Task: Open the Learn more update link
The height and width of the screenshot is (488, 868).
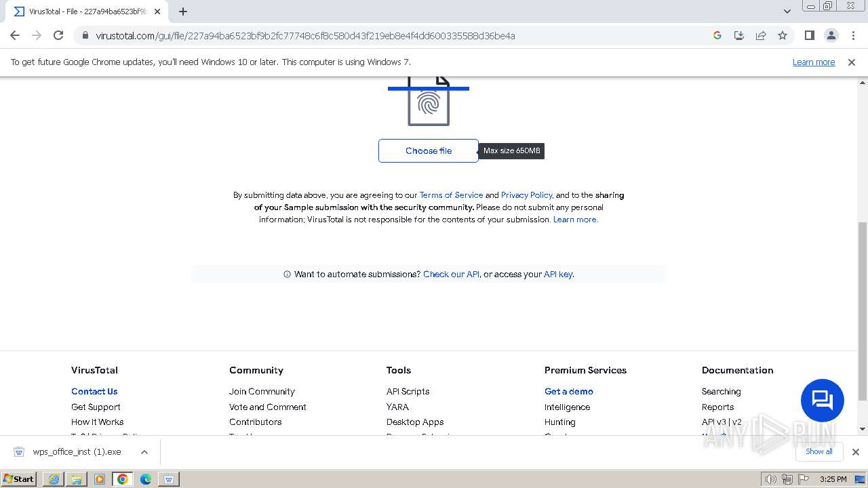Action: point(814,62)
